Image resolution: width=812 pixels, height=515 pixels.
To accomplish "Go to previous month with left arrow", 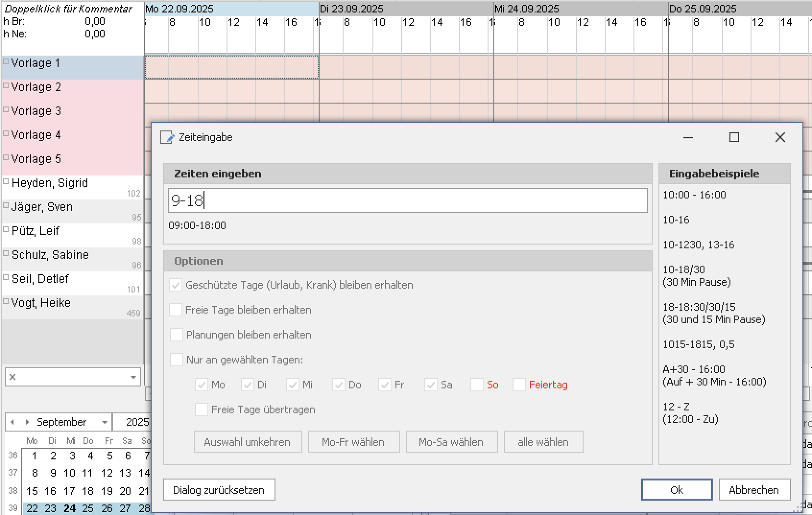I will pyautogui.click(x=12, y=422).
